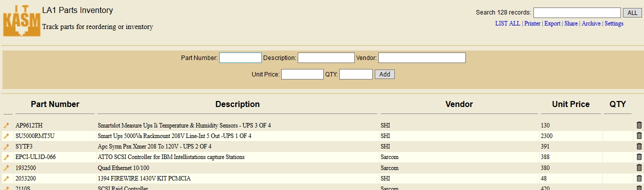The width and height of the screenshot is (644, 190).
Task: Delete the Smart Ups 5000Va row with trash icon
Action: tap(639, 135)
